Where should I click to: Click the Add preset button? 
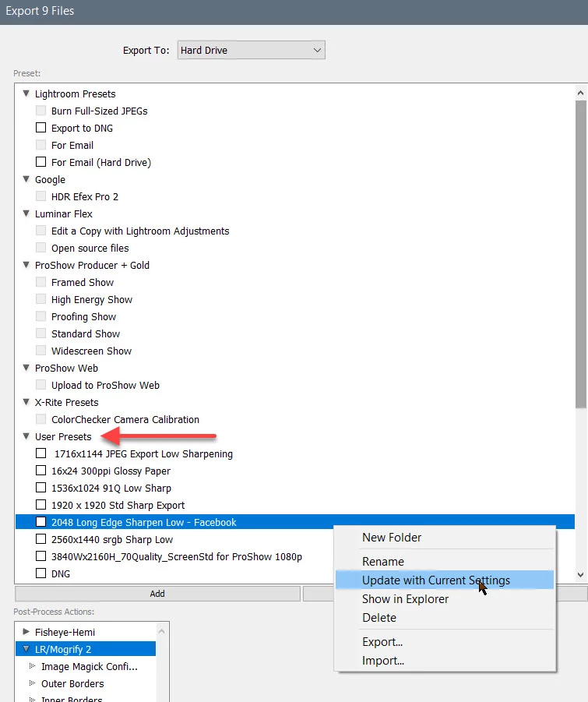click(157, 594)
